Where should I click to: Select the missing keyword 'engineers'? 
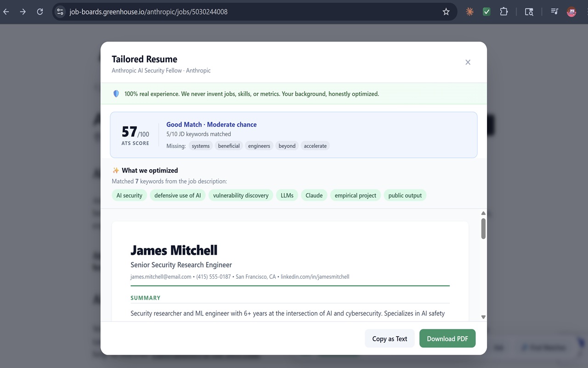pos(259,146)
